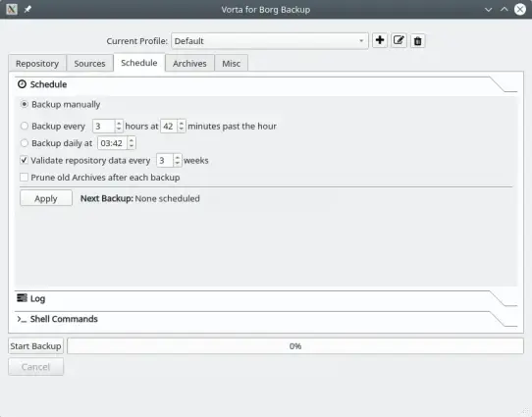
Task: Click the backup progress bar at 0%
Action: coord(295,346)
